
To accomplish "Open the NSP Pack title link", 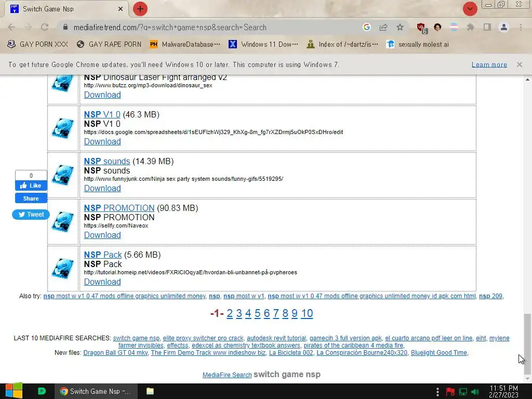I will tap(103, 255).
